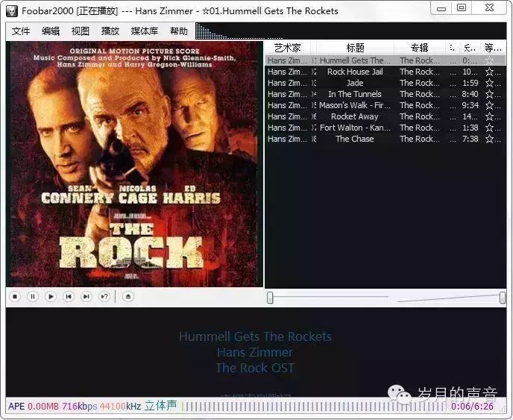Click the Foobar2000 alien title icon
Image resolution: width=513 pixels, height=420 pixels.
pos(12,10)
